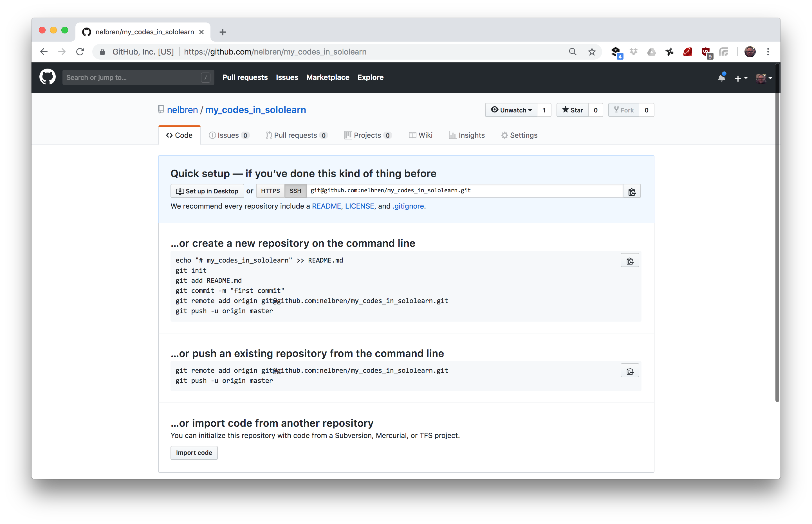Copy the SSH clone URL to clipboard
This screenshot has height=524, width=812.
[x=632, y=191]
